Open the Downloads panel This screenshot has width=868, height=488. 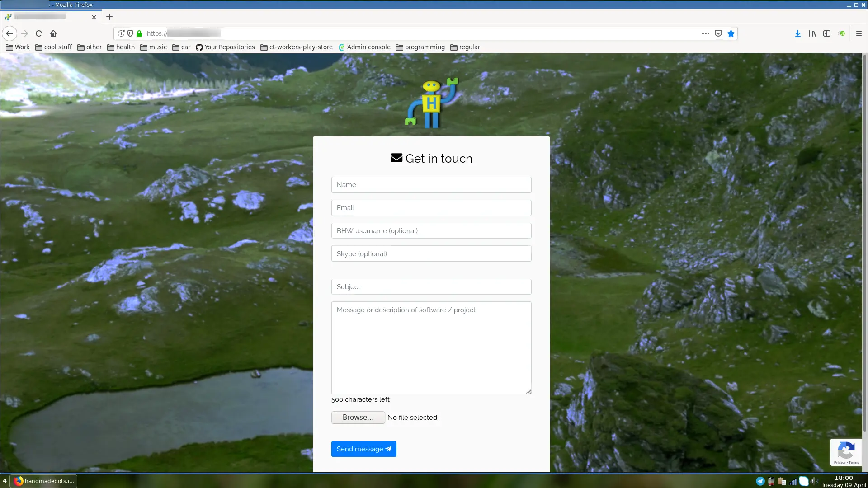pos(798,33)
